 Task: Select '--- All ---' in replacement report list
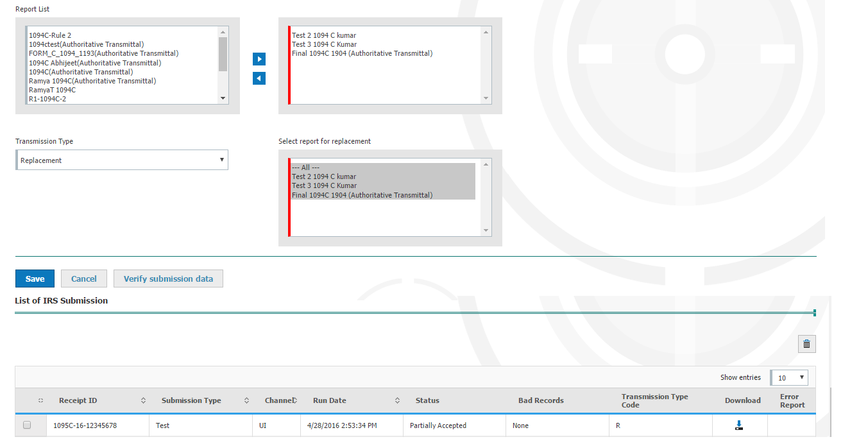click(x=302, y=167)
